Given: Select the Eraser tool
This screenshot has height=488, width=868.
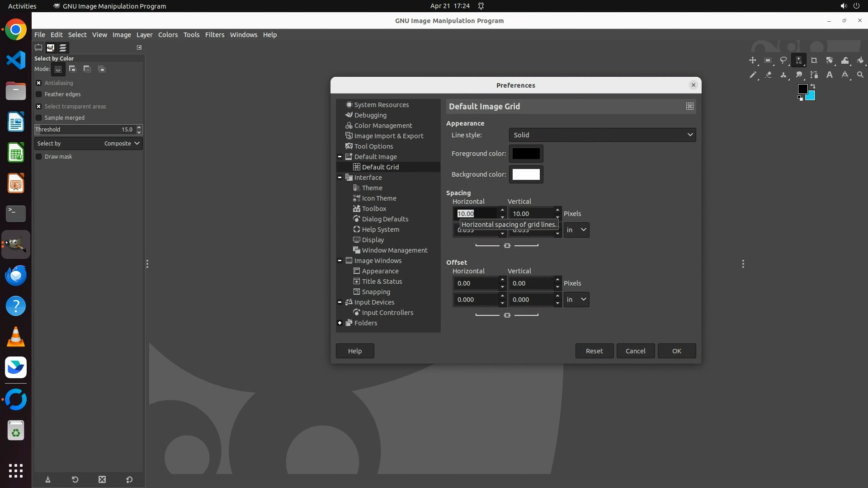Looking at the screenshot, I should pyautogui.click(x=768, y=75).
